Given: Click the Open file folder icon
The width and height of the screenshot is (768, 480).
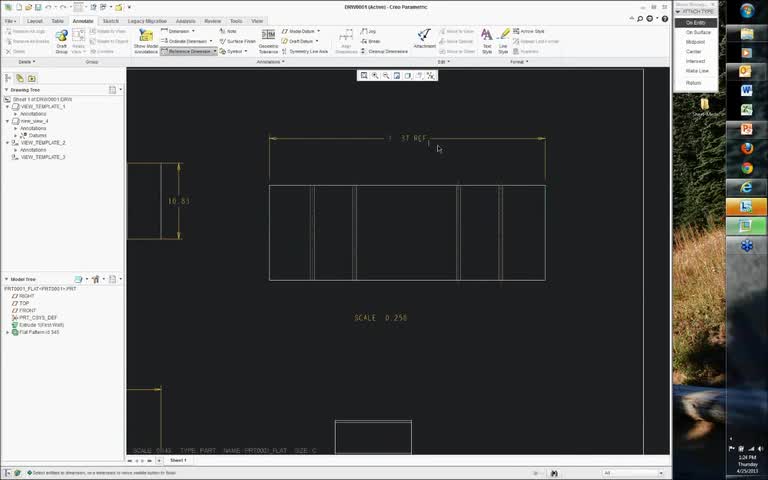Looking at the screenshot, I should coord(28,7).
